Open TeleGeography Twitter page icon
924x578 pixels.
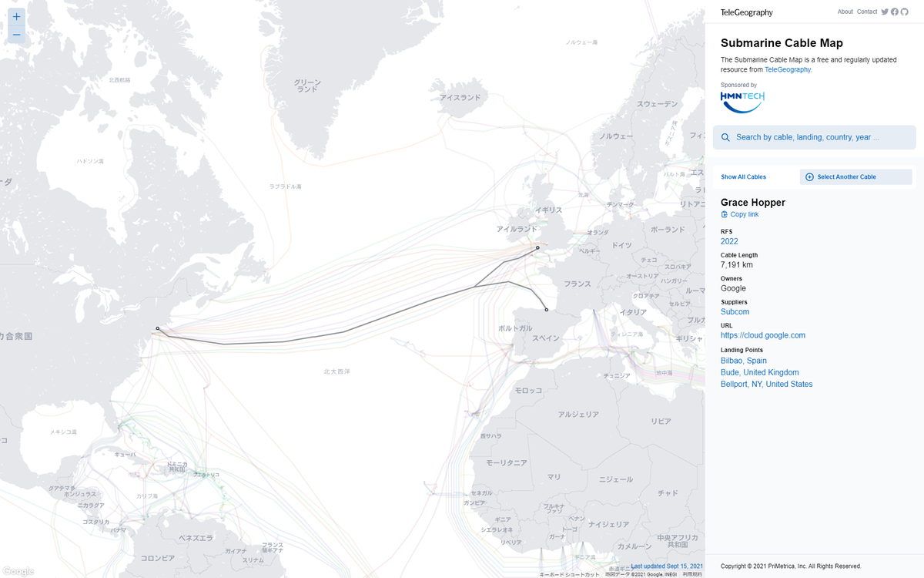pyautogui.click(x=885, y=12)
